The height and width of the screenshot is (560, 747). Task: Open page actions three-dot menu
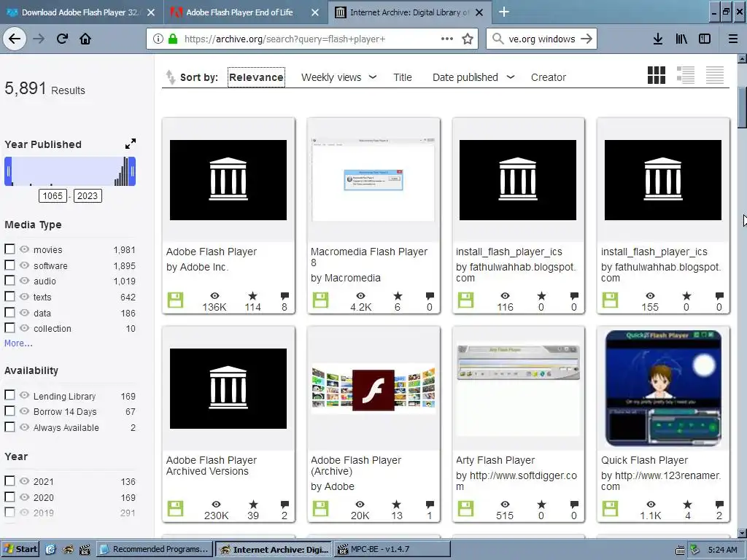447,39
